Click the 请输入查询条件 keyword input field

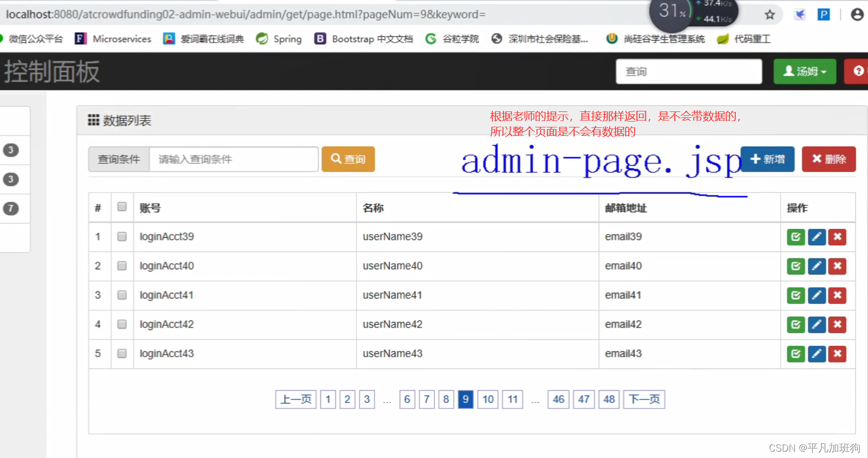tap(234, 159)
